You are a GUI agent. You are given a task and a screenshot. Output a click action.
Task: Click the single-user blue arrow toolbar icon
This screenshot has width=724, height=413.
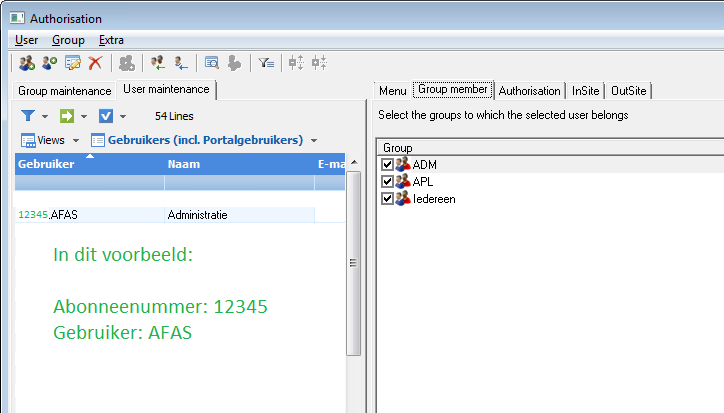click(x=181, y=63)
